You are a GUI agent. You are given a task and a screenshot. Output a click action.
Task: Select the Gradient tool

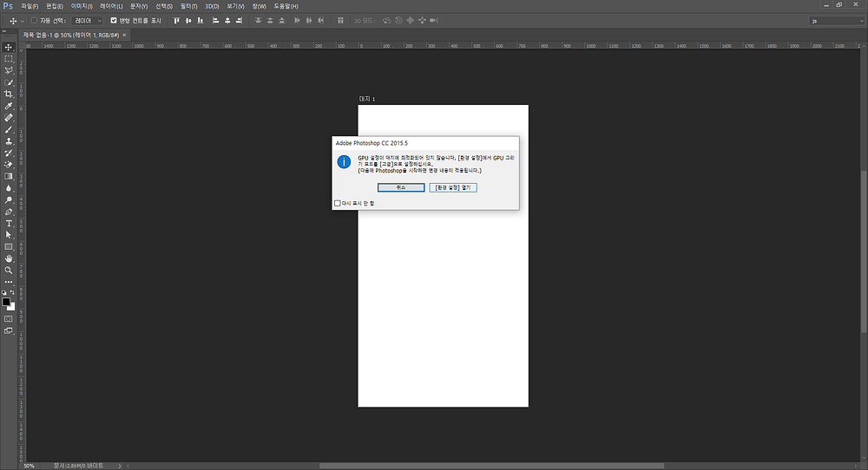9,176
